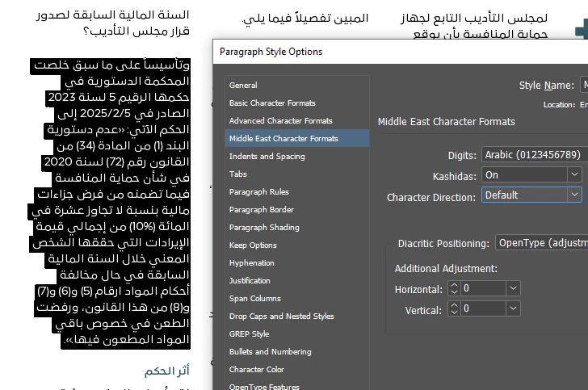The width and height of the screenshot is (588, 390).
Task: Click document line 'لمجلس التأديب التابع لجهاز'
Action: pyautogui.click(x=474, y=18)
